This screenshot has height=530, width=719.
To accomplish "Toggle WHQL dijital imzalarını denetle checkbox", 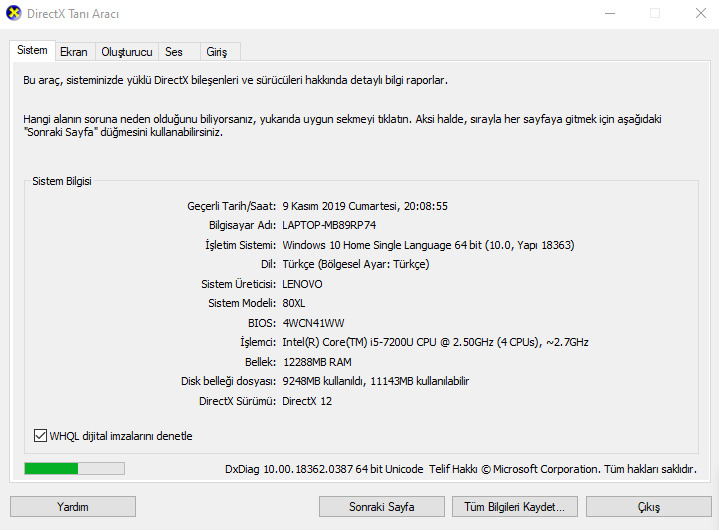I will [40, 436].
